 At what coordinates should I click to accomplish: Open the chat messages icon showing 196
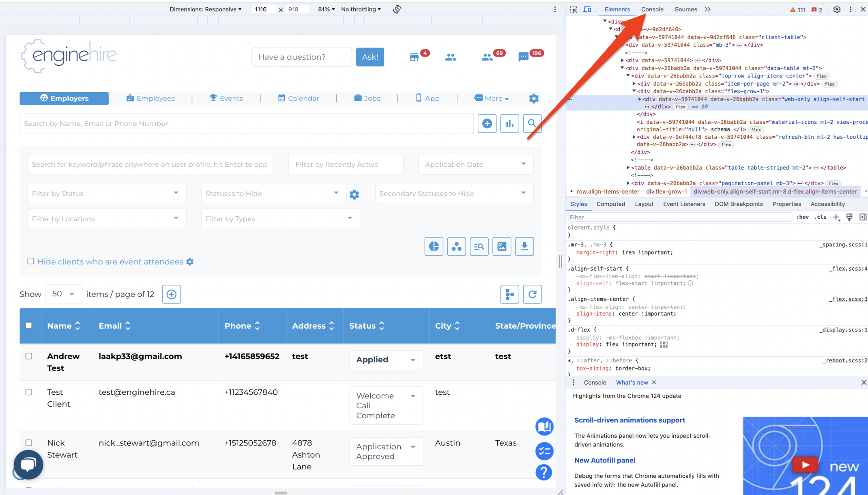click(524, 57)
